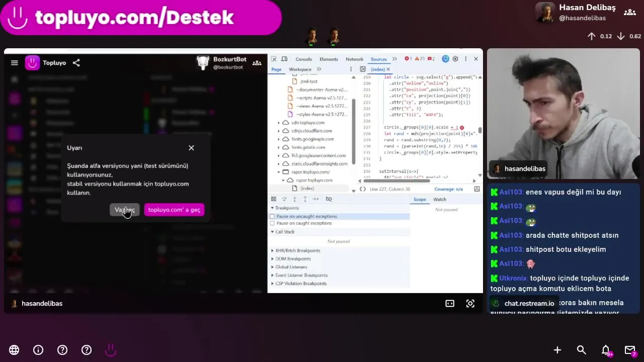Viewport: 644px width, 362px height.
Task: Click the warnings count badge showing 23
Action: (420, 59)
